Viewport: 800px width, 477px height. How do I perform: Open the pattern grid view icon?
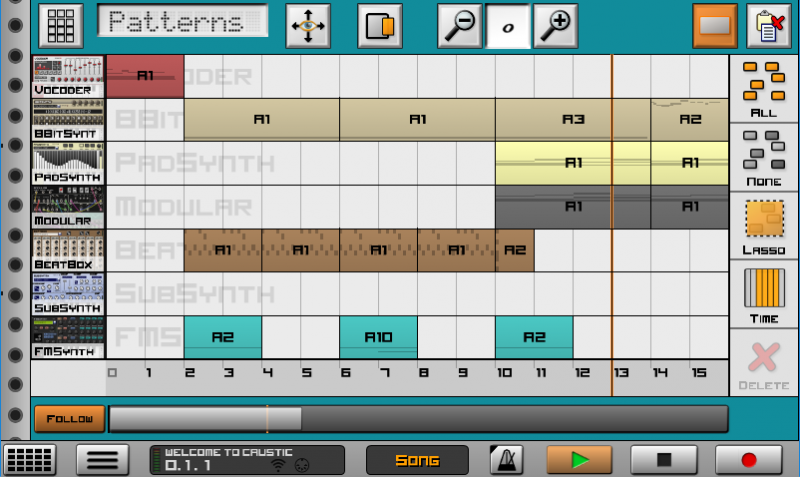(x=60, y=26)
